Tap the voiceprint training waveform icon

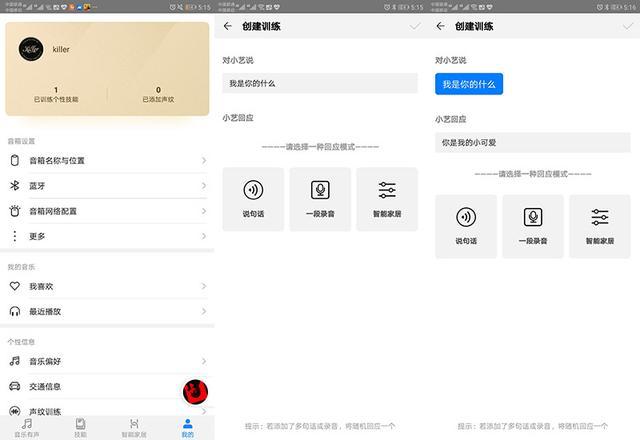15,411
